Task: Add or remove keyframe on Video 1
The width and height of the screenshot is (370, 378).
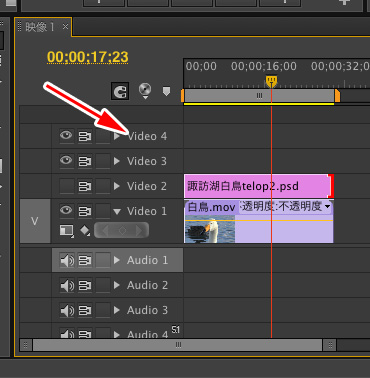Action: (x=122, y=231)
